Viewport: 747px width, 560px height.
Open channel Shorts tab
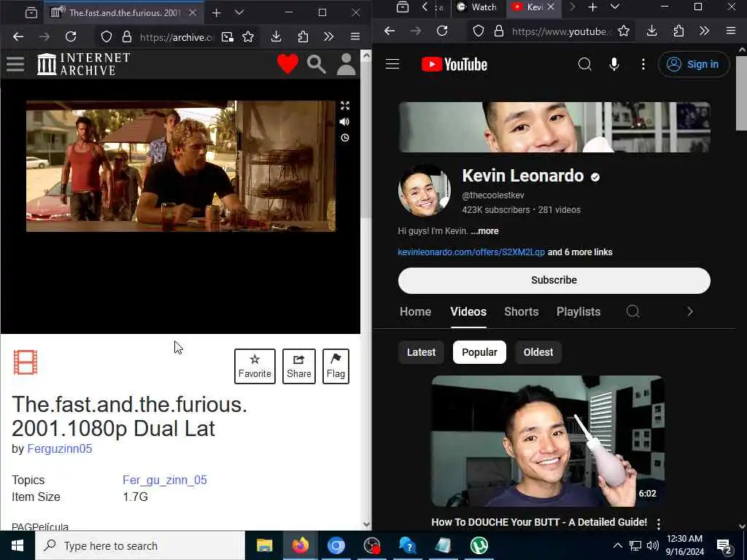(x=521, y=312)
